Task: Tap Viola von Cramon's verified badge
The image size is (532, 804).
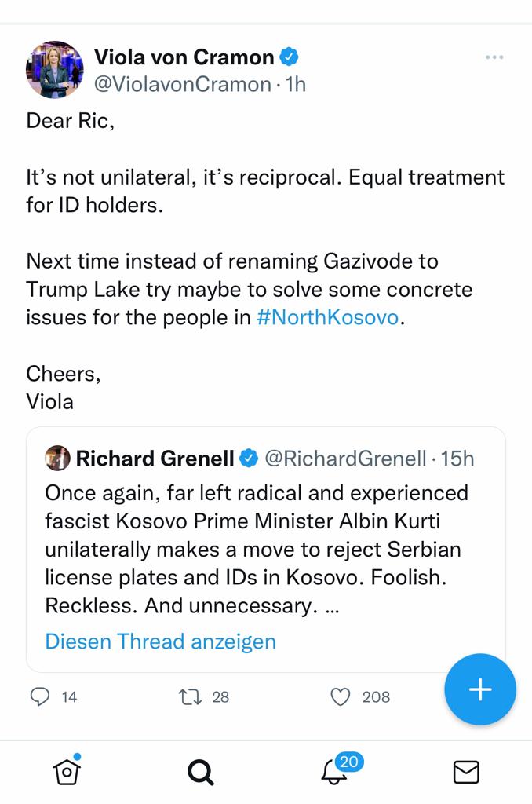Action: 290,57
